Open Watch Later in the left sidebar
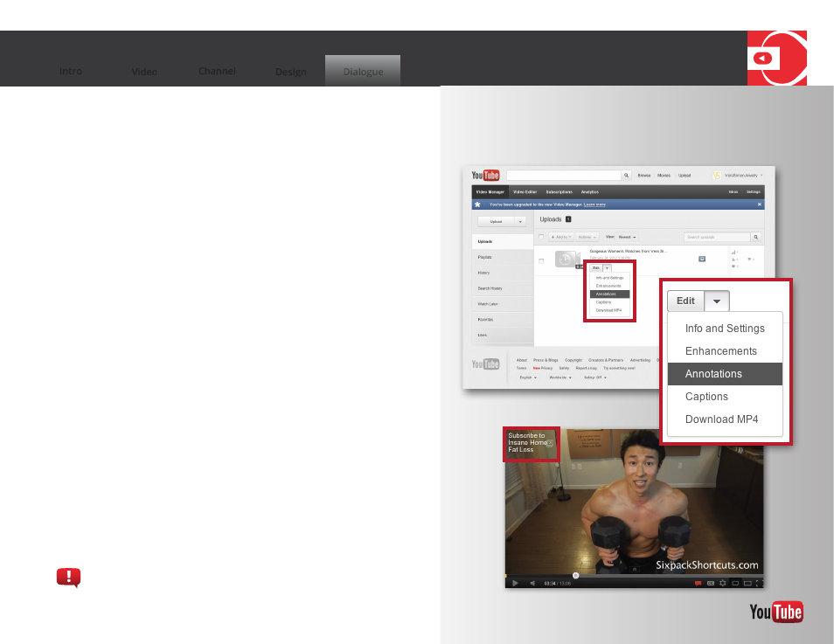 (503, 304)
